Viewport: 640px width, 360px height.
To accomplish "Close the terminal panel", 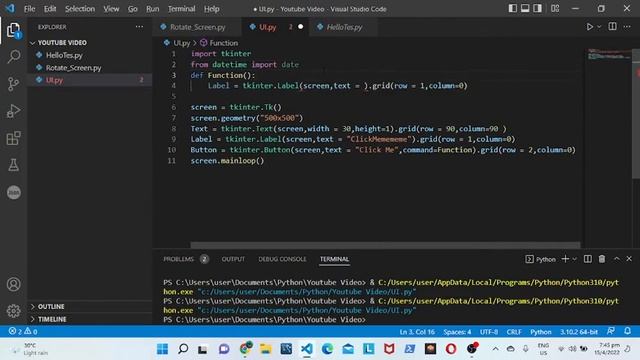I will click(629, 259).
